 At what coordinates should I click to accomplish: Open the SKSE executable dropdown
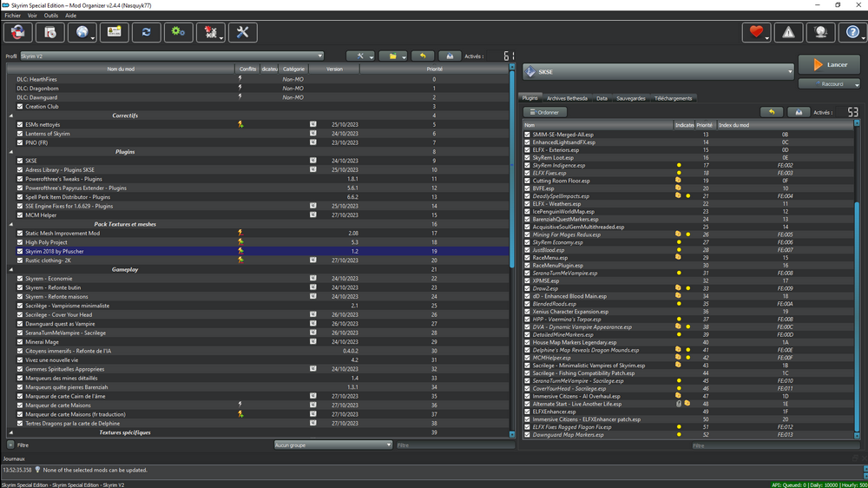click(658, 71)
